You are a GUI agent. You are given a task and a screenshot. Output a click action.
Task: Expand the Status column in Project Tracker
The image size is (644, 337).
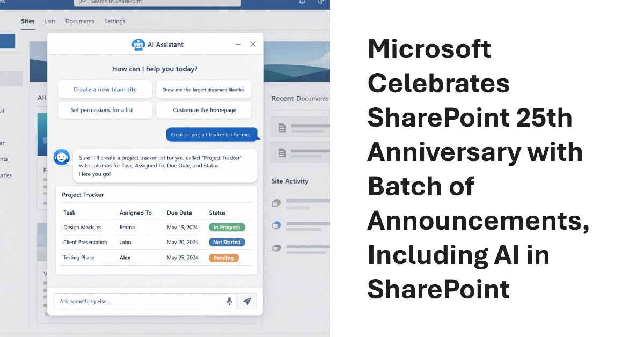click(217, 213)
